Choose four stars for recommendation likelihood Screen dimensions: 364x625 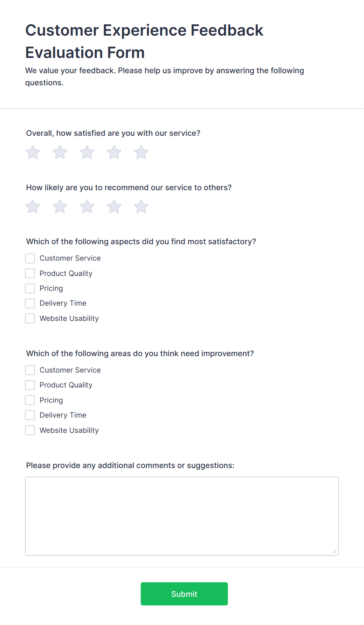114,207
